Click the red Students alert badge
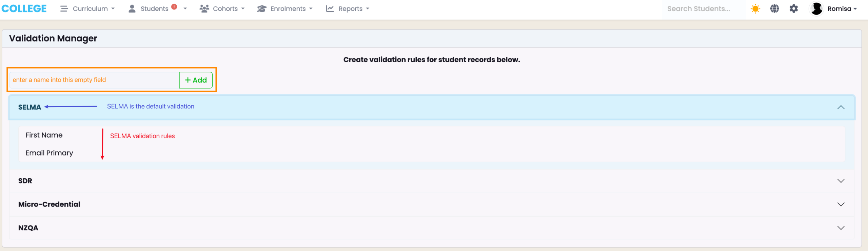The image size is (868, 251). click(x=174, y=7)
